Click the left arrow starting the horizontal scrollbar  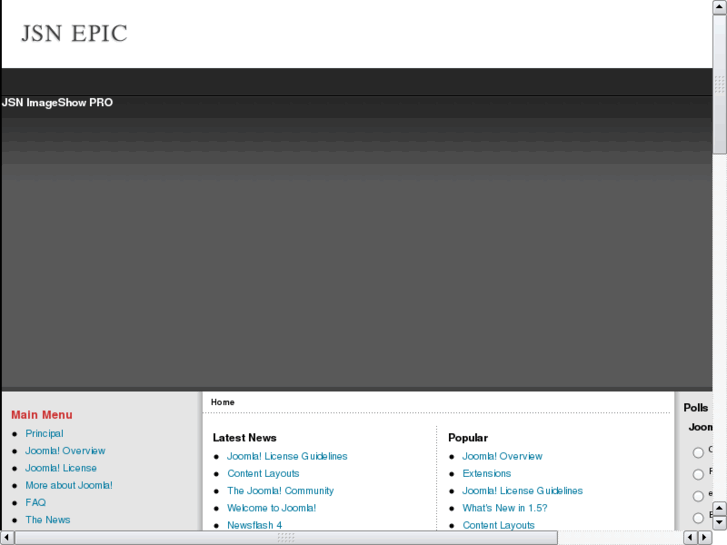7,538
